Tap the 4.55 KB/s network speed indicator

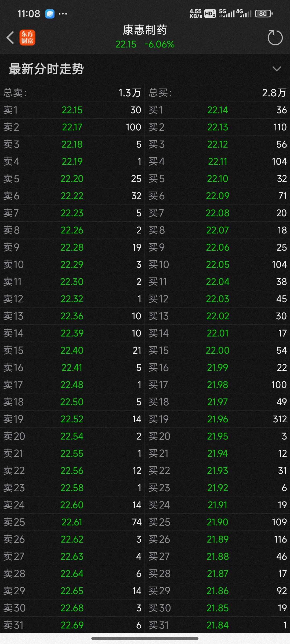196,13
